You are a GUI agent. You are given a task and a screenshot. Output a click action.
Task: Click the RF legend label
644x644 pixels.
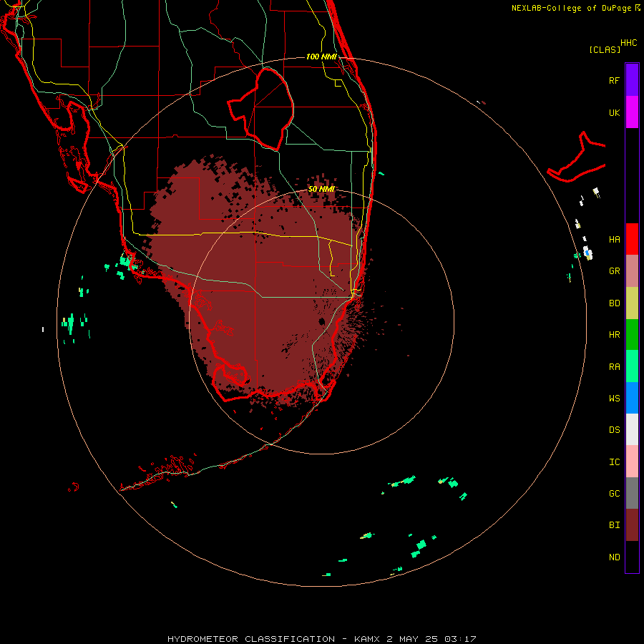tap(614, 80)
